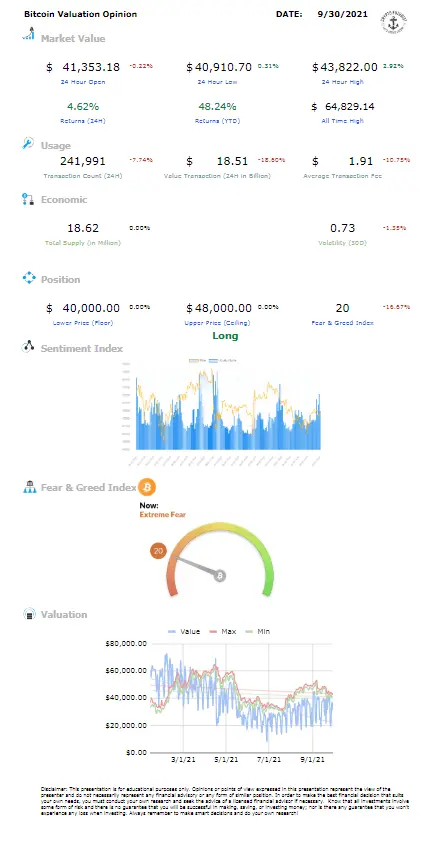The width and height of the screenshot is (441, 841).
Task: Click the Returns (YTD) label
Action: point(217,121)
